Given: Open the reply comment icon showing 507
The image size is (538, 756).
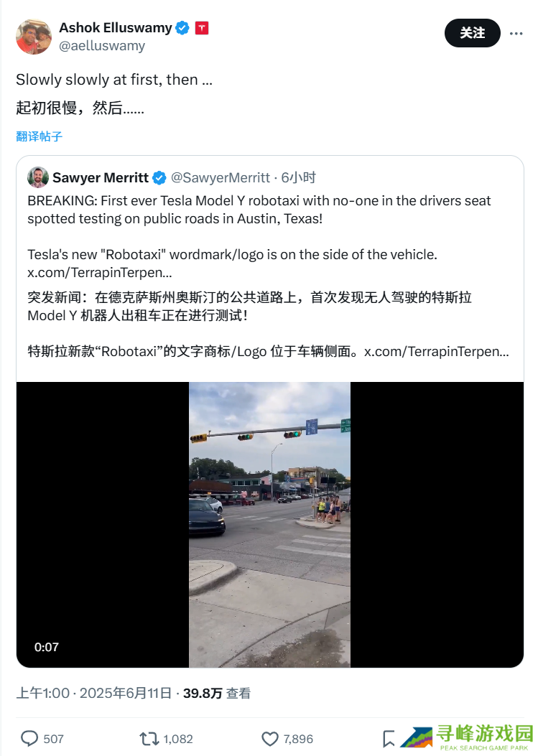Looking at the screenshot, I should click(x=29, y=739).
